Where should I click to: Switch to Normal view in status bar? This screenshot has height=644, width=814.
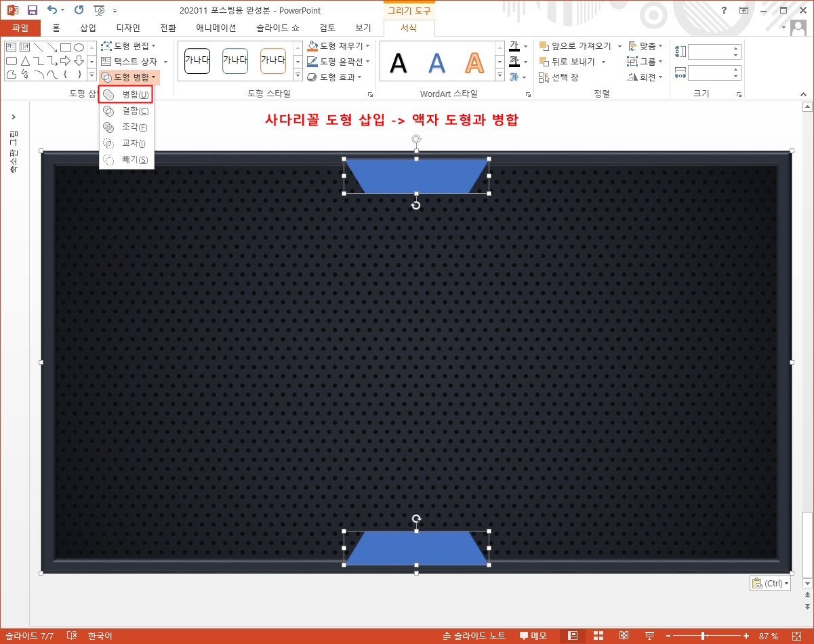[x=573, y=636]
